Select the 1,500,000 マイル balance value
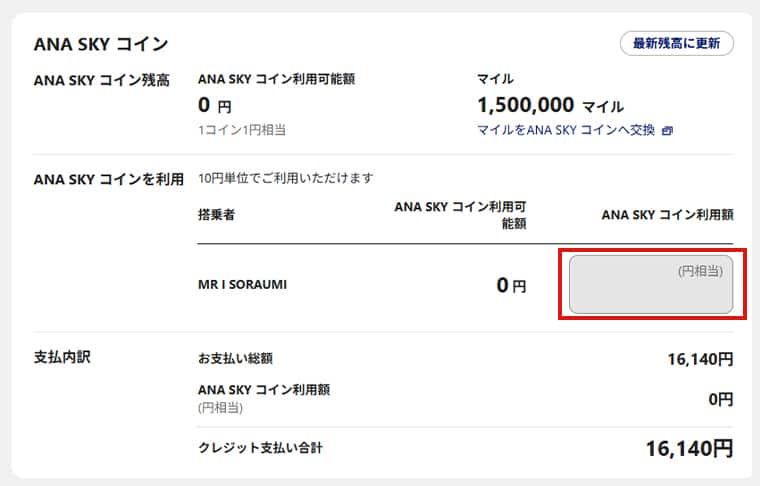 550,105
